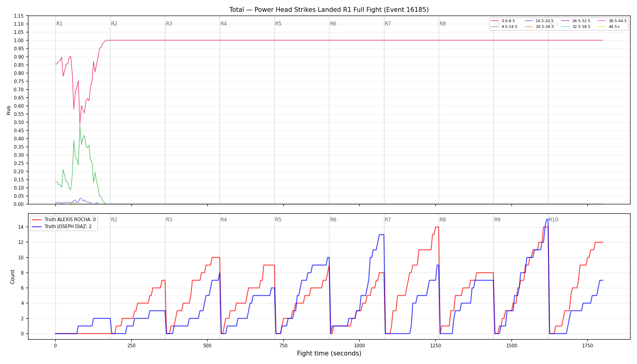This screenshot has width=637, height=364.
Task: Click the Truth JOSEPH DIAZ: 2 legend entry
Action: click(62, 227)
